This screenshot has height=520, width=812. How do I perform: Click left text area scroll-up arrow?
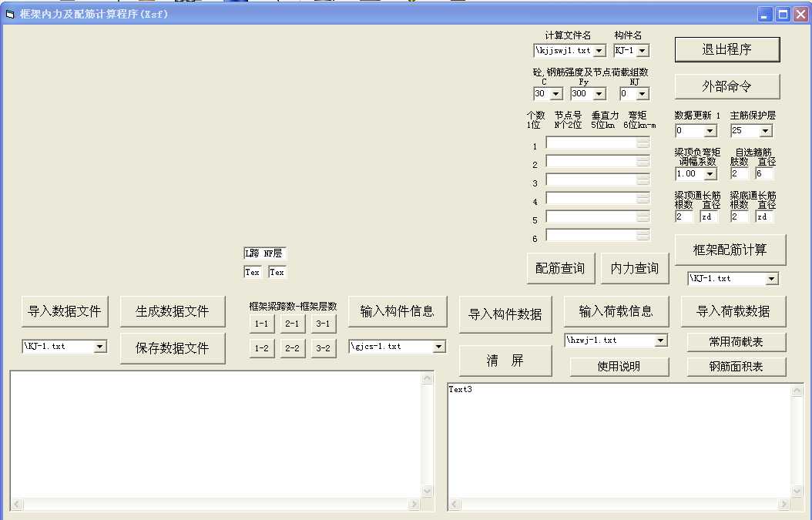(x=428, y=378)
